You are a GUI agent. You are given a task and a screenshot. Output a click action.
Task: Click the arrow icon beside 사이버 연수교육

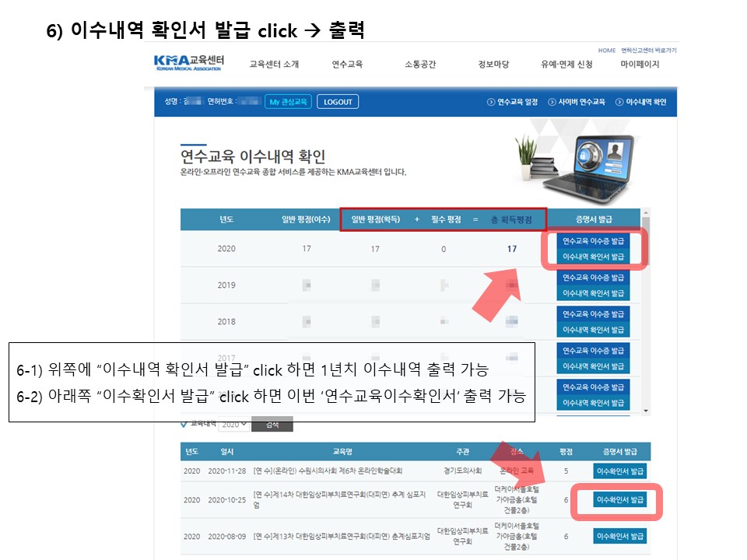(552, 102)
